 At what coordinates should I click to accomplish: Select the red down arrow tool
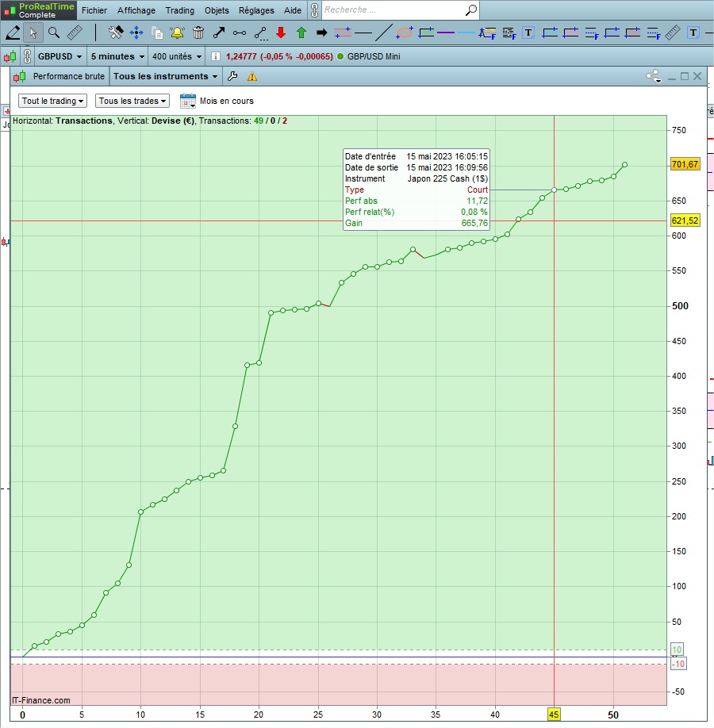pyautogui.click(x=280, y=33)
